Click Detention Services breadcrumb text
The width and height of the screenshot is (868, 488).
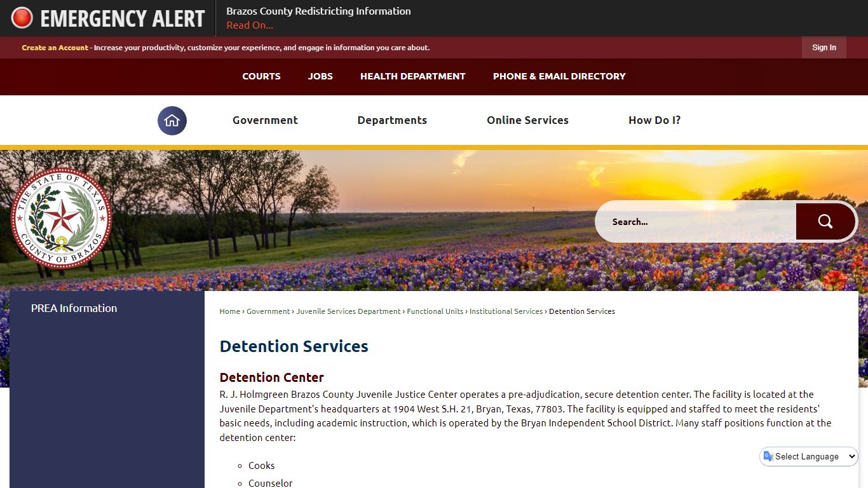click(582, 311)
